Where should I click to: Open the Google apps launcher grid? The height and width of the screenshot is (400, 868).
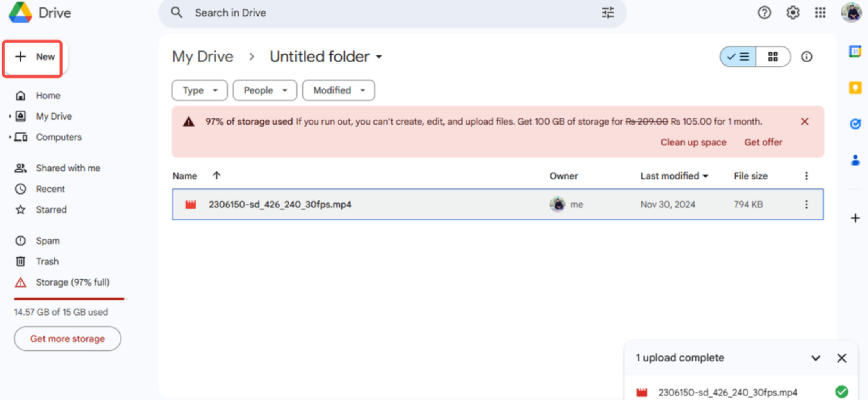click(x=820, y=12)
